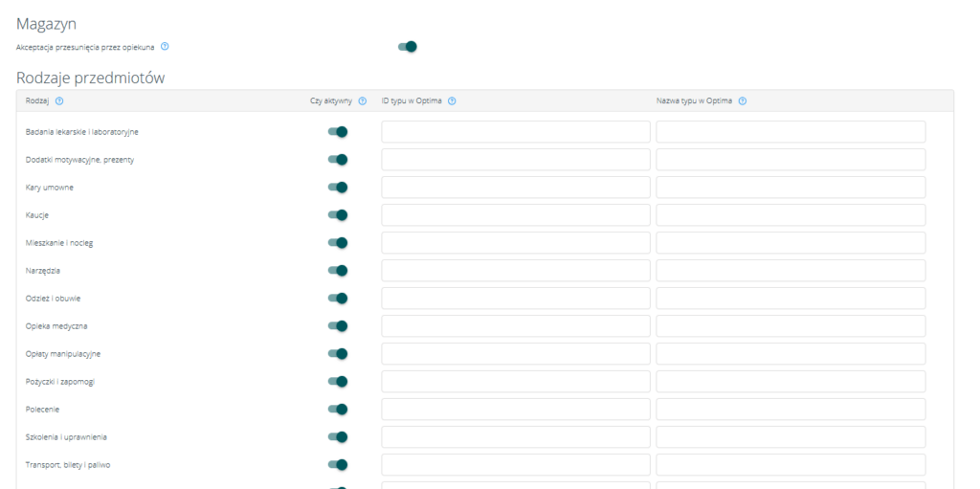Toggle active switch for Pożyczki i zapomogi
The width and height of the screenshot is (980, 489).
(337, 382)
